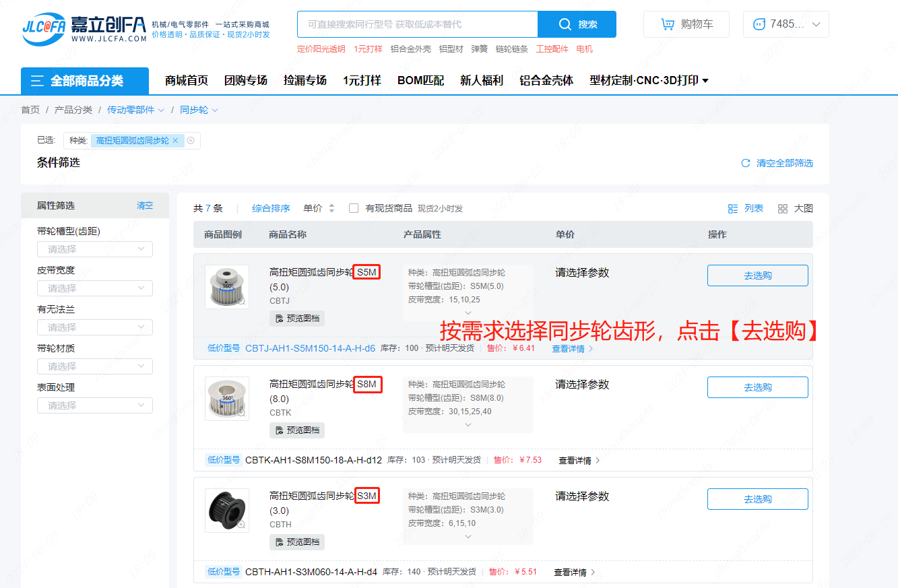This screenshot has height=588, width=898.
Task: Open 带轮槽型(齿距) dropdown
Action: click(x=95, y=249)
